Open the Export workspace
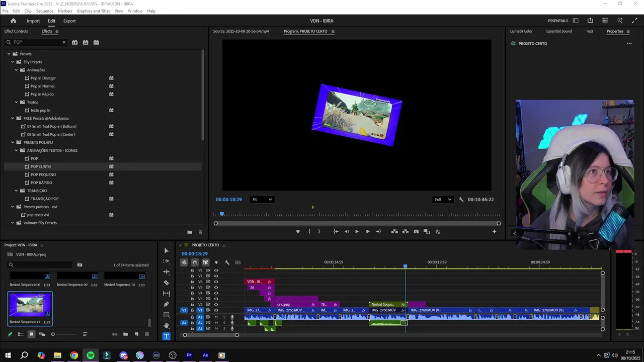The image size is (644, 362). 69,21
